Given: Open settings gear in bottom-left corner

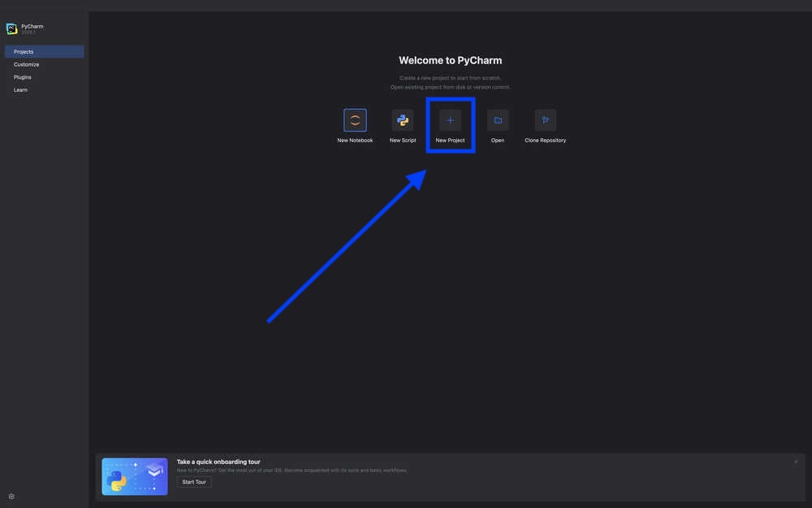Looking at the screenshot, I should 11,496.
